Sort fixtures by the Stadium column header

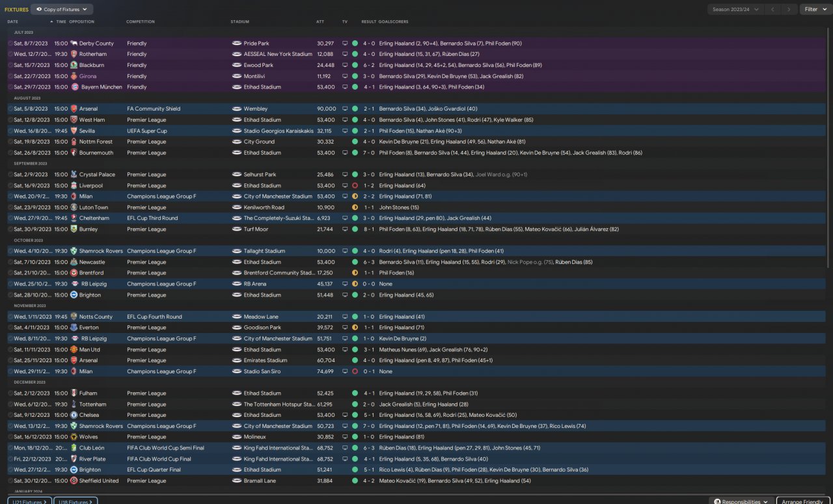239,21
